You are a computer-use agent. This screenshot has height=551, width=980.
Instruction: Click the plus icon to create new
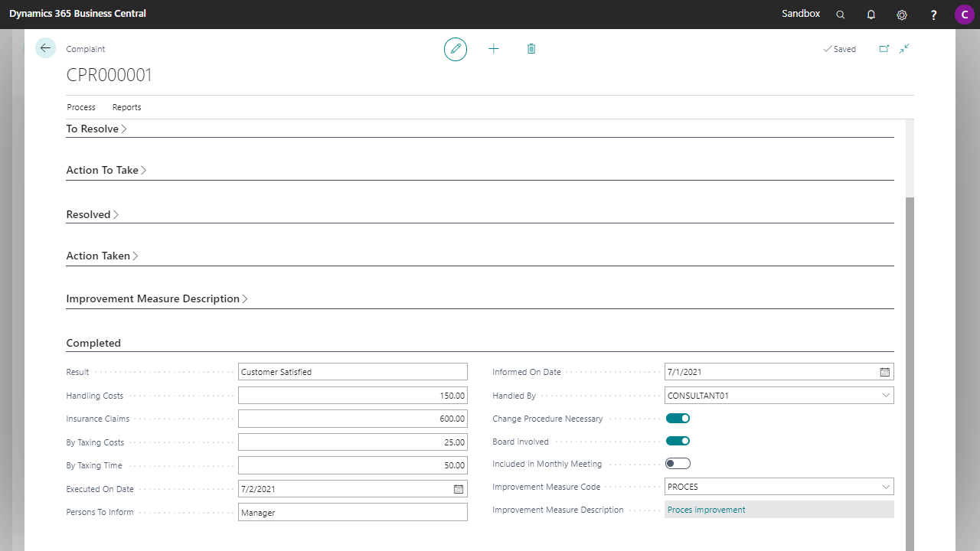pos(494,49)
